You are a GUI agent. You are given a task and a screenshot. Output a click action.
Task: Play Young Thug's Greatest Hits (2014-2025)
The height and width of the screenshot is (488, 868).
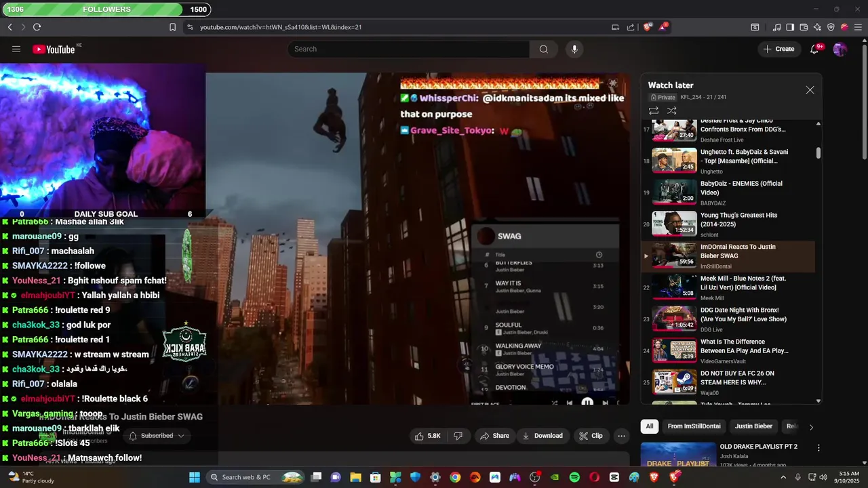click(x=729, y=224)
